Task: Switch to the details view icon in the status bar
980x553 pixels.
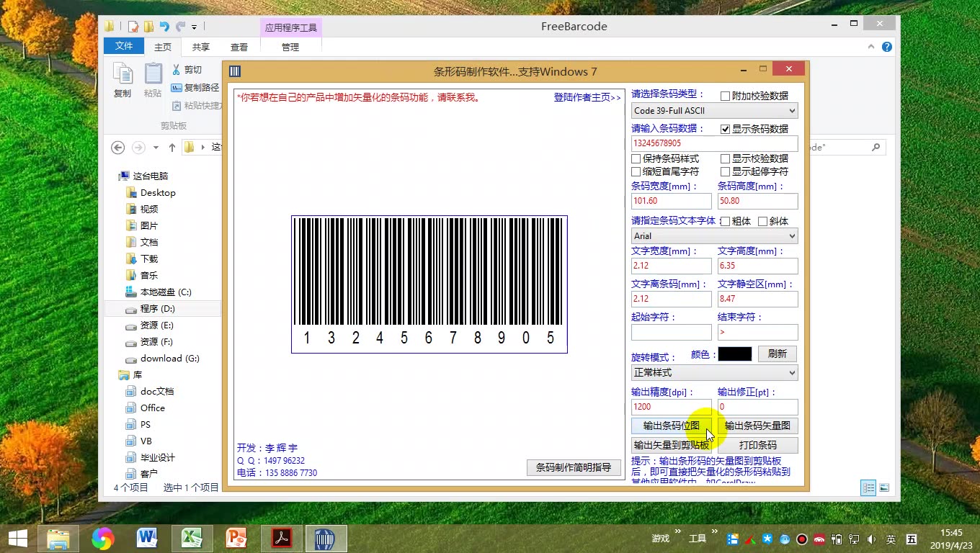Action: (x=869, y=487)
